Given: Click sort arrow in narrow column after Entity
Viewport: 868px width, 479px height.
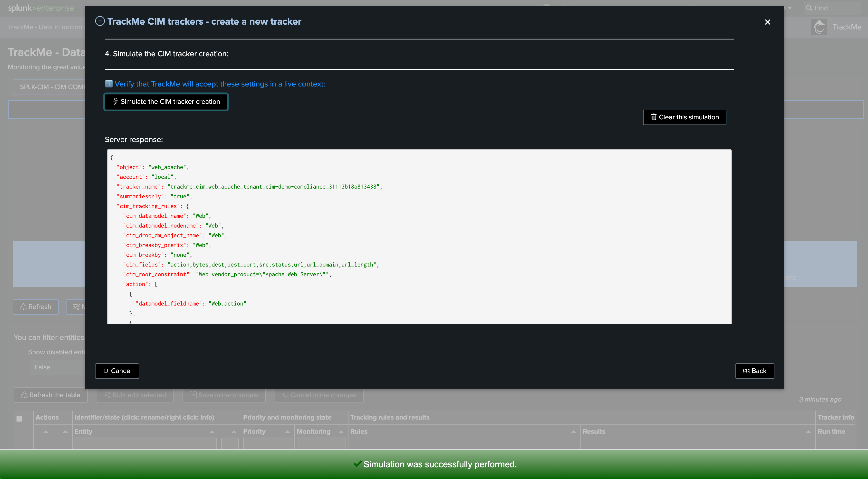Looking at the screenshot, I should (x=234, y=431).
